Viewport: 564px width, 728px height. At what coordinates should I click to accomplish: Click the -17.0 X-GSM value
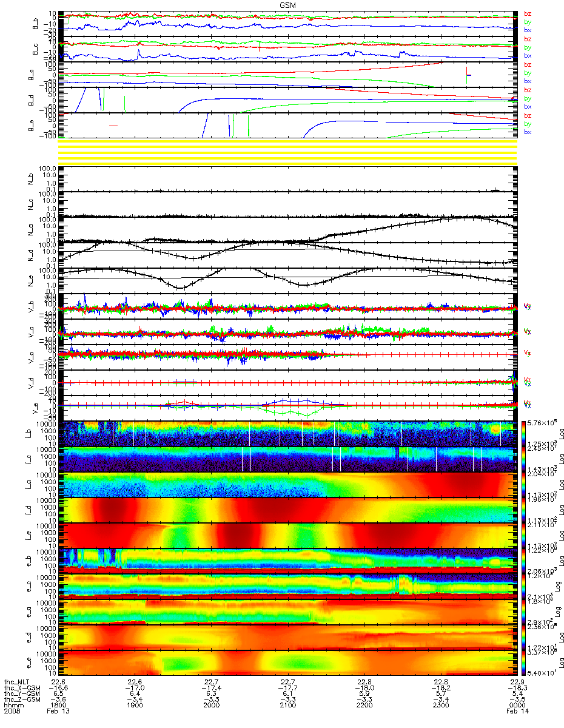coord(135,688)
